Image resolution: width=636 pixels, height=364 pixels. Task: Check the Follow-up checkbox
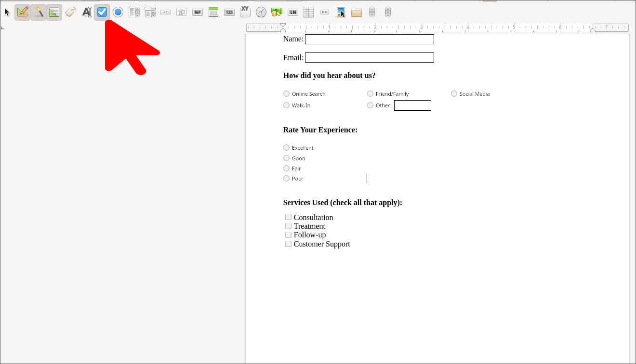(289, 235)
